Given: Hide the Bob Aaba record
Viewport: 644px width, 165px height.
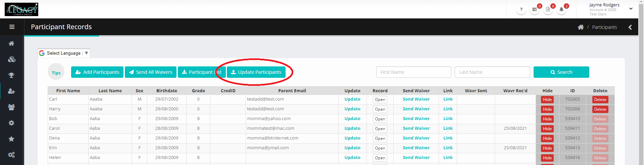Looking at the screenshot, I should point(547,119).
